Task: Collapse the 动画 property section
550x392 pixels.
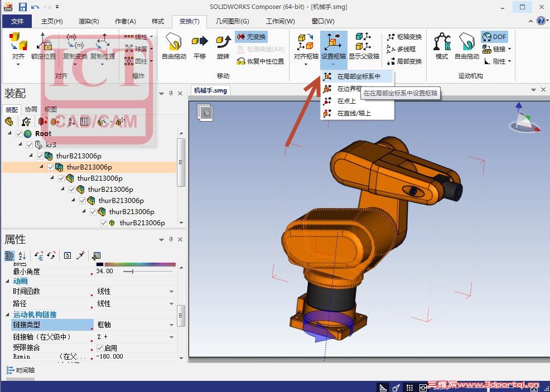Action: coord(7,281)
